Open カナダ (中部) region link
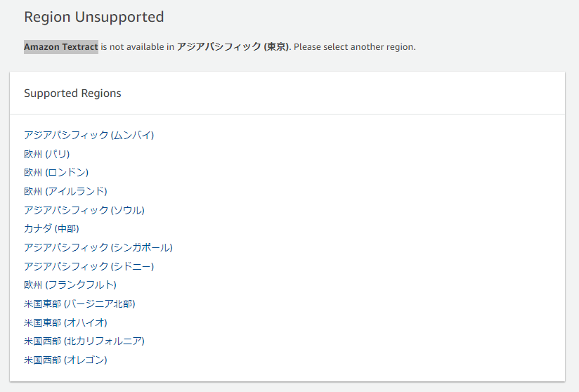This screenshot has width=579, height=392. pyautogui.click(x=51, y=228)
